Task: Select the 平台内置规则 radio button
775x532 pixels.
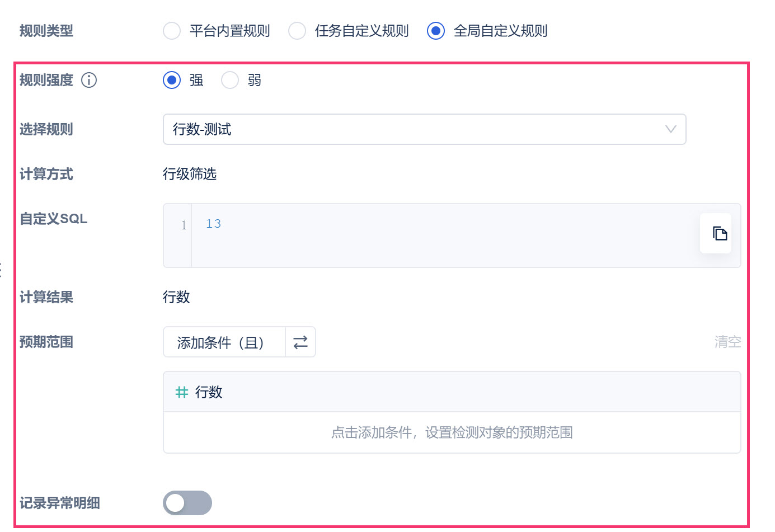Action: coord(172,31)
